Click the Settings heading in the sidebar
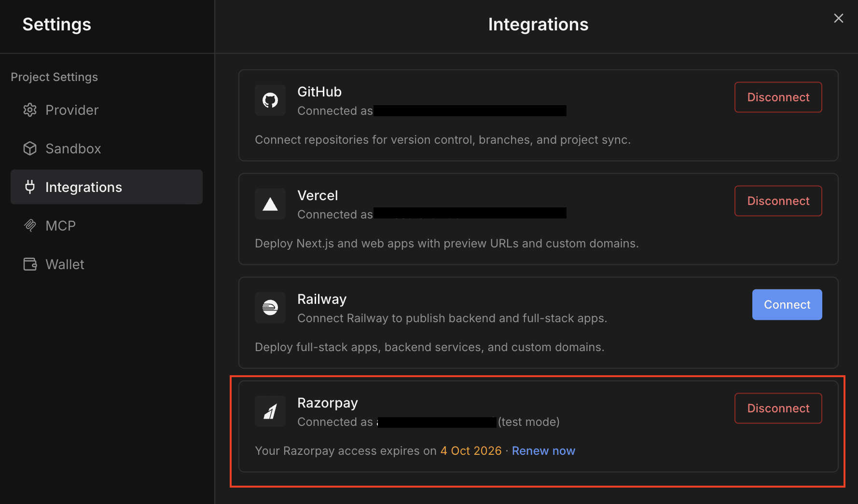 coord(56,25)
